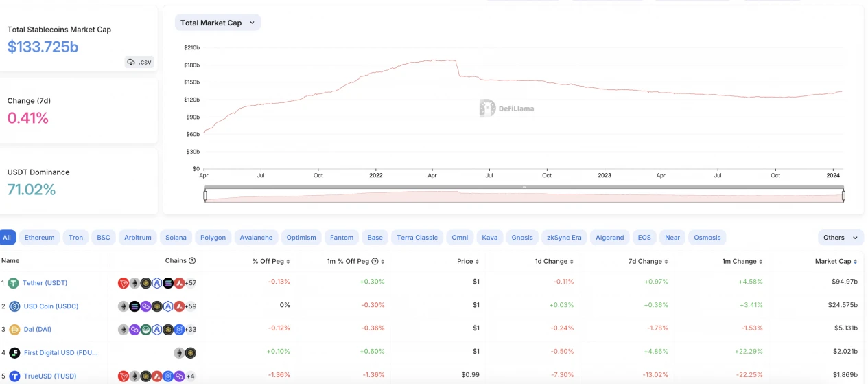The width and height of the screenshot is (868, 384).
Task: Click the right handle of chart range slider
Action: (843, 196)
